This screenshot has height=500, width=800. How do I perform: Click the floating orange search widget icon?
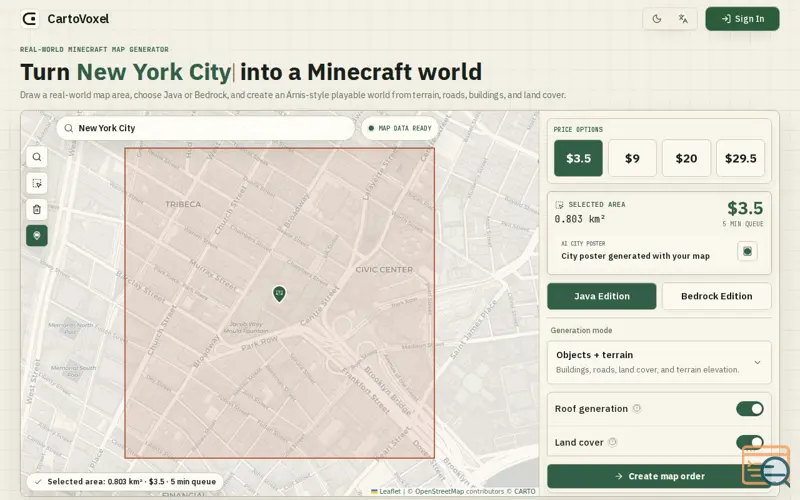click(767, 465)
